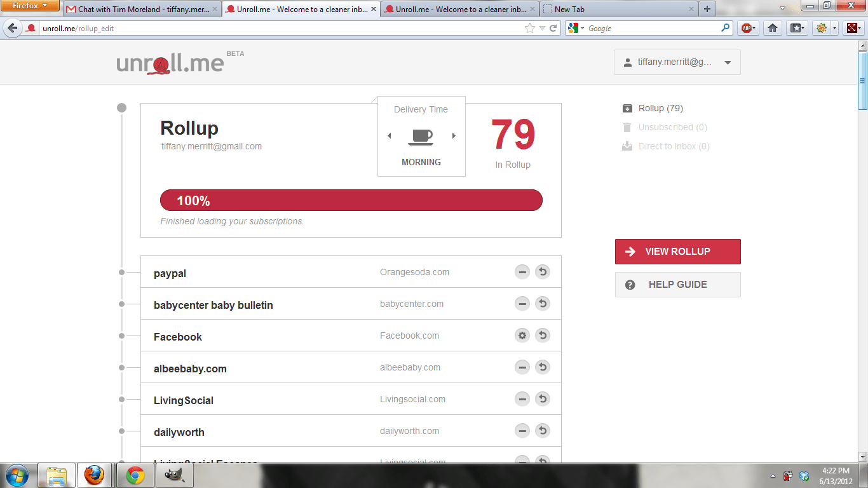The image size is (868, 488).
Task: Select Rollup (79) in the sidebar
Action: (653, 108)
